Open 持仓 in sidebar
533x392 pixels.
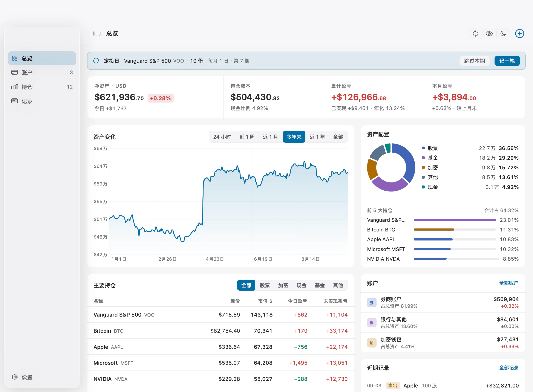coord(42,87)
